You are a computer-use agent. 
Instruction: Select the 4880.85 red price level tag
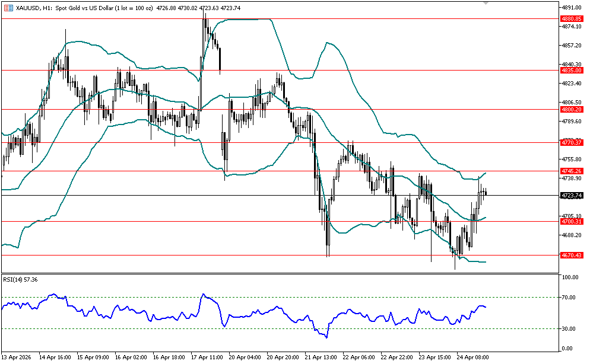click(571, 19)
